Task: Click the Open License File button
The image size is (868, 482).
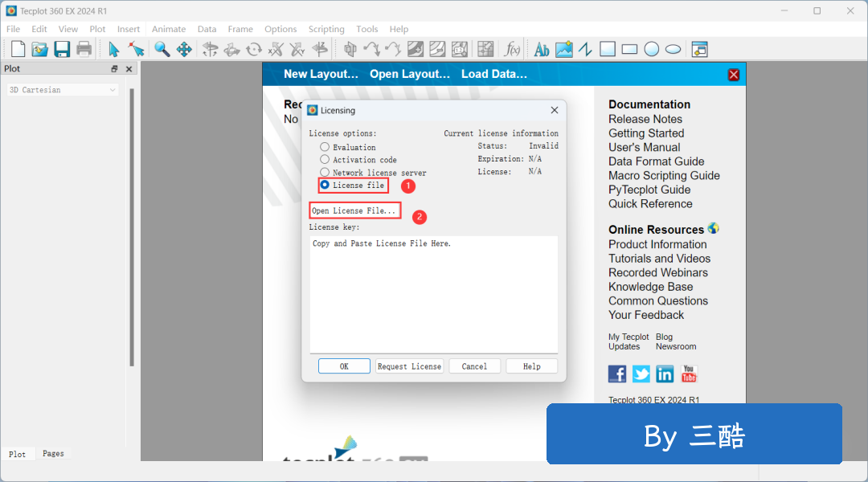Action: 354,210
